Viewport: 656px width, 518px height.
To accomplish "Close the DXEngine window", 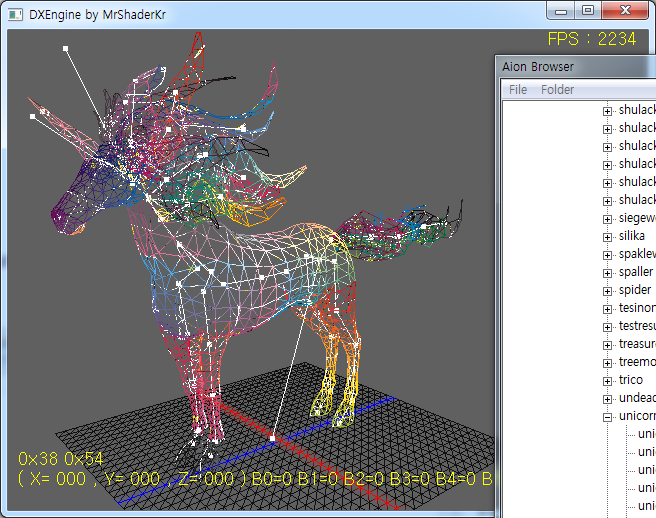I will click(x=625, y=10).
